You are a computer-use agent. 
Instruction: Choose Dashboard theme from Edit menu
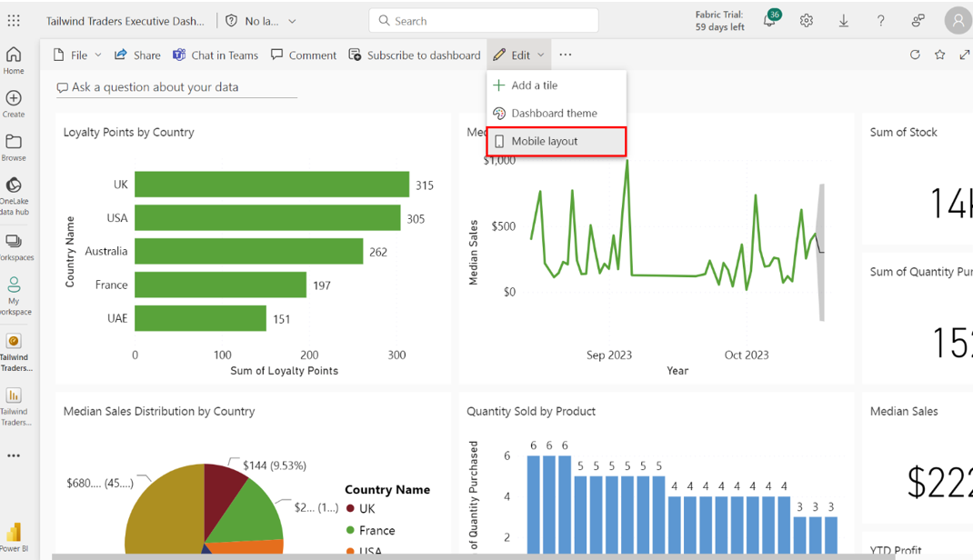click(x=554, y=113)
